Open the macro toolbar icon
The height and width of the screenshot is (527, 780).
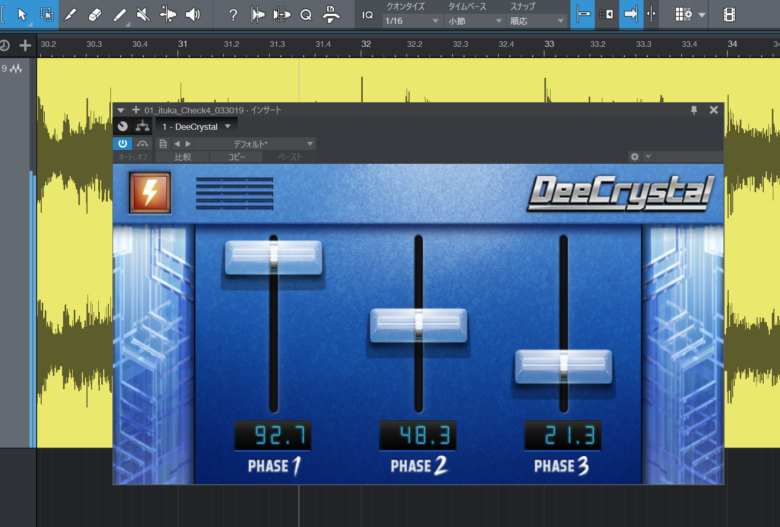pyautogui.click(x=331, y=15)
